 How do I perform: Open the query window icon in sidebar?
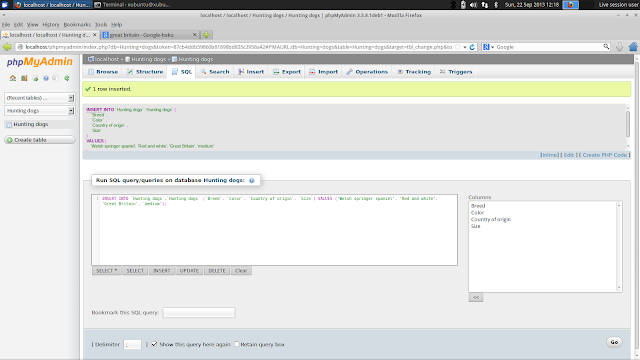coord(36,78)
